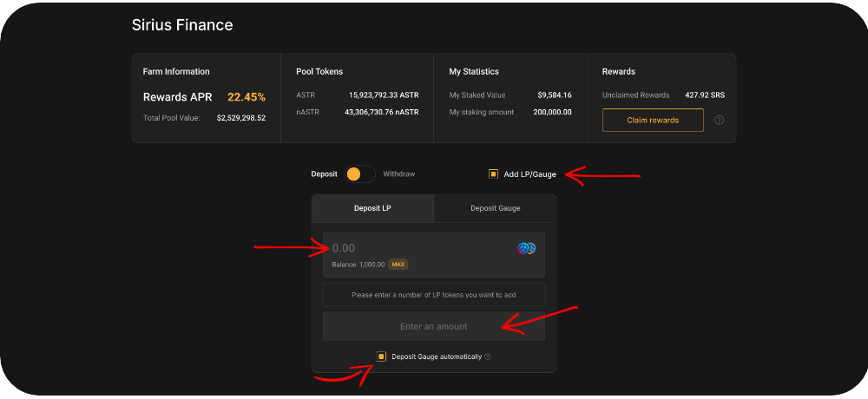Image resolution: width=868 pixels, height=399 pixels.
Task: Switch to the Deposit LP tab
Action: [x=372, y=208]
